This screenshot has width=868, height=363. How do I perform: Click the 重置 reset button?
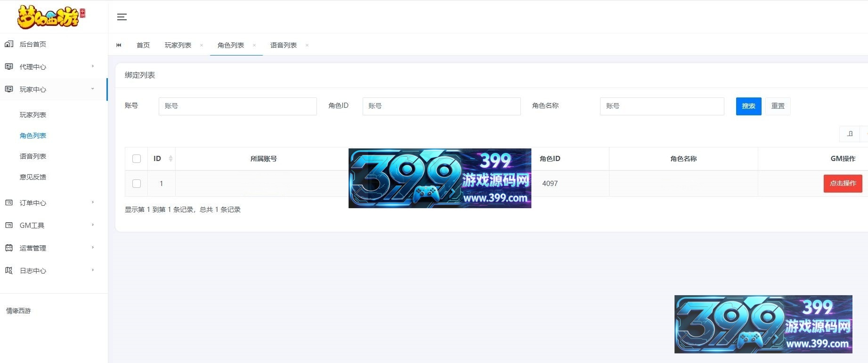point(778,106)
